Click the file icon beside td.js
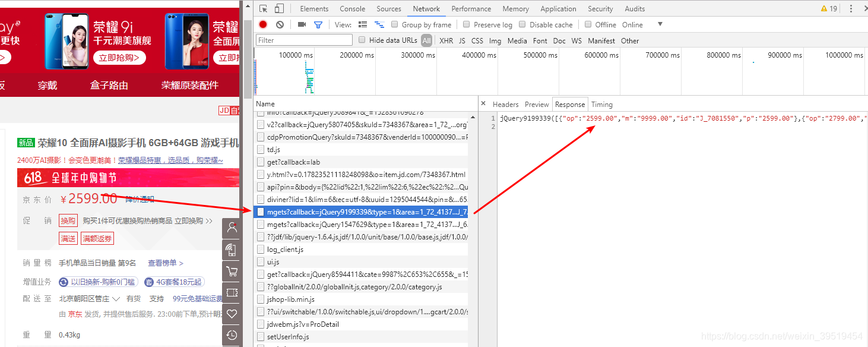 tap(261, 149)
